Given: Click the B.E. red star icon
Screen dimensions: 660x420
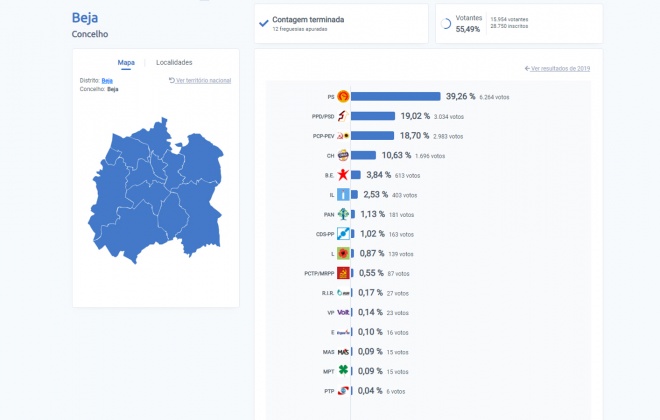Looking at the screenshot, I should tap(343, 175).
